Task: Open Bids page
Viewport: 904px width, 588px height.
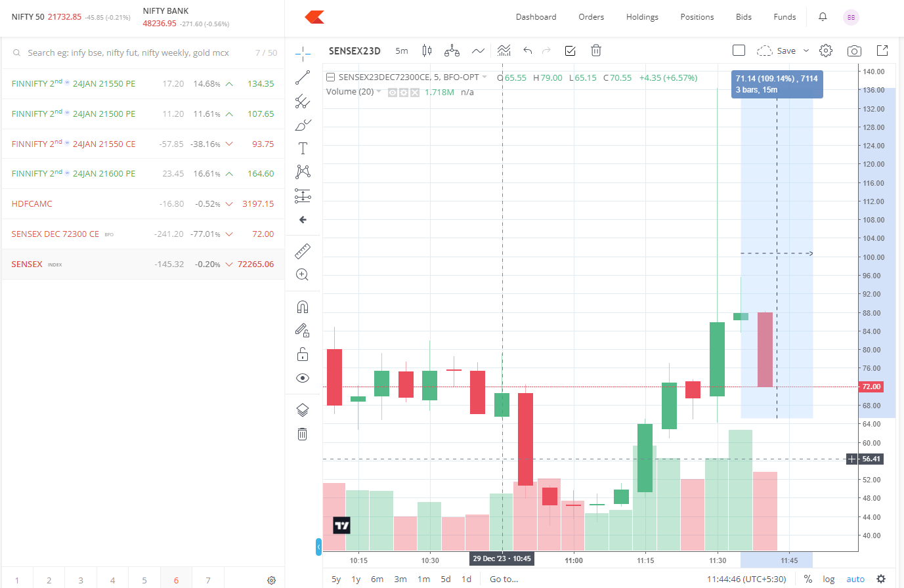Action: [x=743, y=17]
